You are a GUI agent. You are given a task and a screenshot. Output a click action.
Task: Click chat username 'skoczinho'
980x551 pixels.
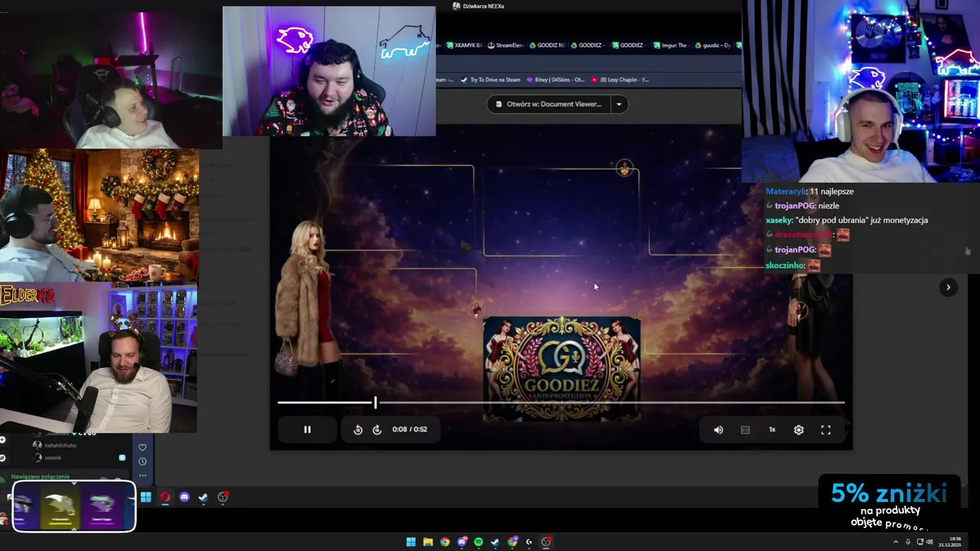point(785,266)
